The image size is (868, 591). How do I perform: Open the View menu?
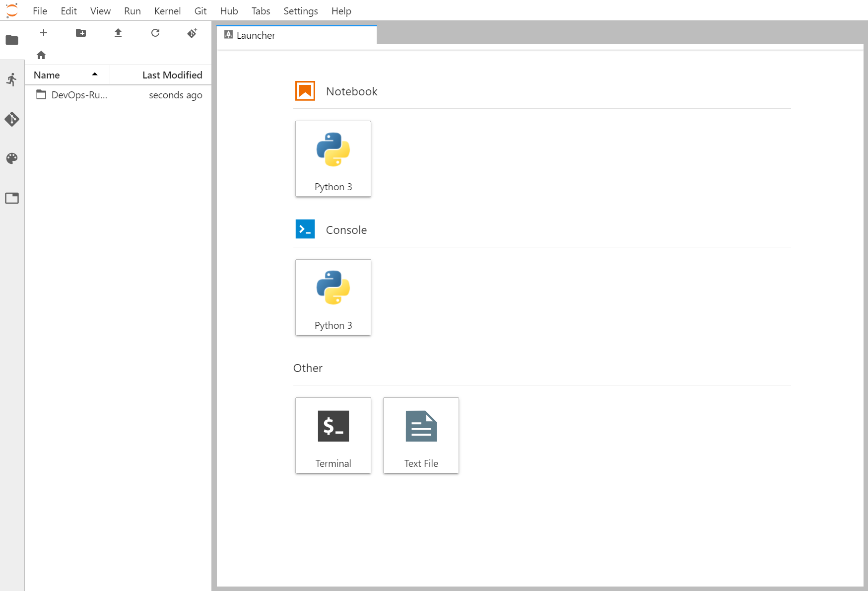pyautogui.click(x=100, y=11)
